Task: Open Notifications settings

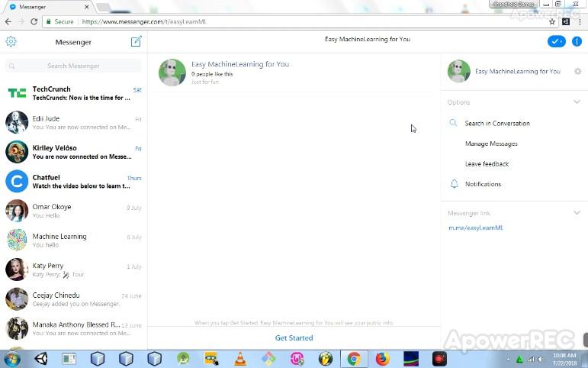Action: coord(483,184)
